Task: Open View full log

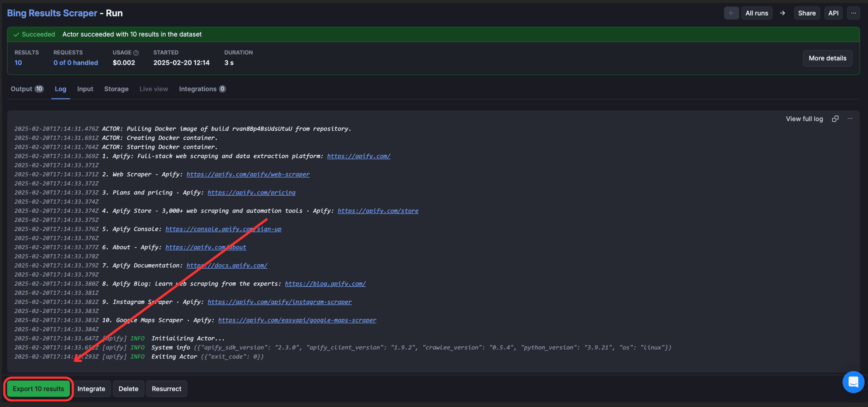Action: (804, 119)
